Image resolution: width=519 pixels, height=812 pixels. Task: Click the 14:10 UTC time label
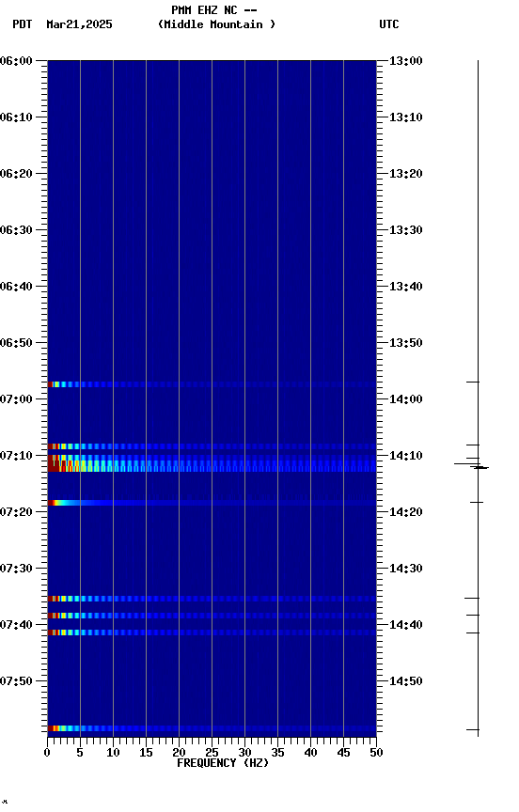(406, 456)
